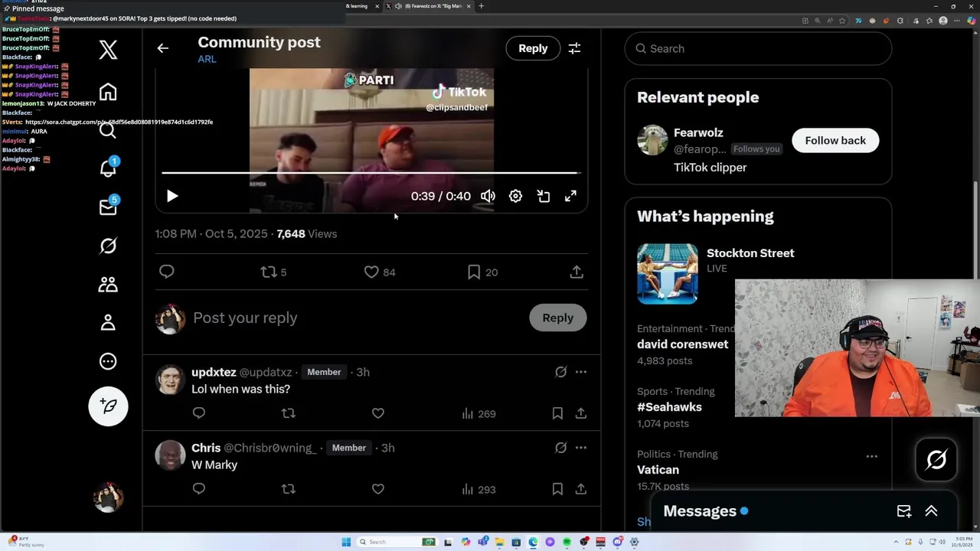Image resolution: width=980 pixels, height=551 pixels.
Task: Open Chris profile name
Action: (206, 448)
